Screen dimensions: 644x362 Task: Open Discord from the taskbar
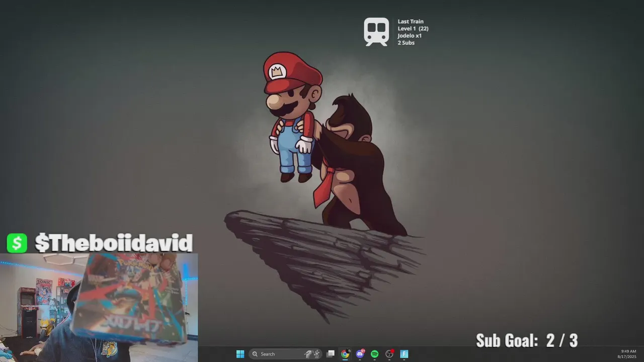coord(360,354)
